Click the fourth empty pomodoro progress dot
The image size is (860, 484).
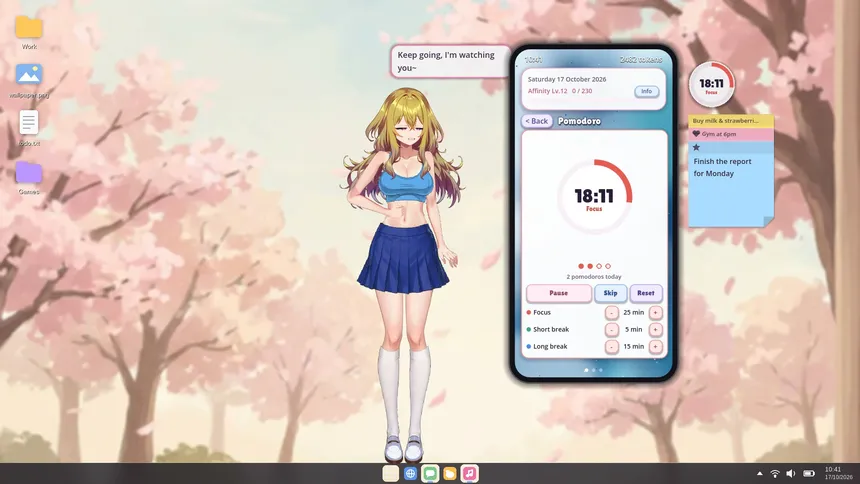pyautogui.click(x=608, y=266)
